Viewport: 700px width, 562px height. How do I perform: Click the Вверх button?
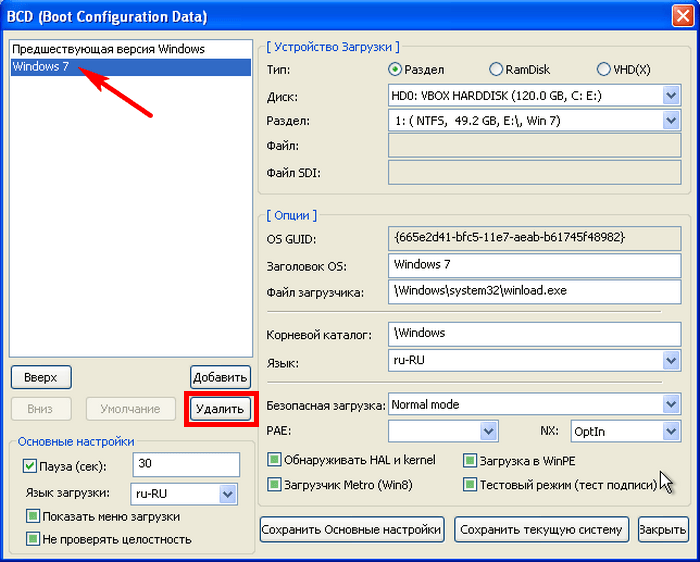(41, 378)
